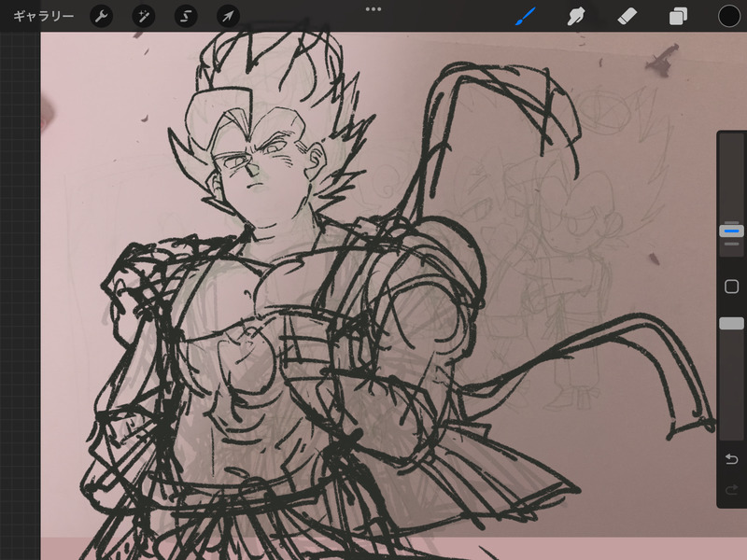The width and height of the screenshot is (747, 560).
Task: Open the Actions wrench menu
Action: [x=102, y=16]
